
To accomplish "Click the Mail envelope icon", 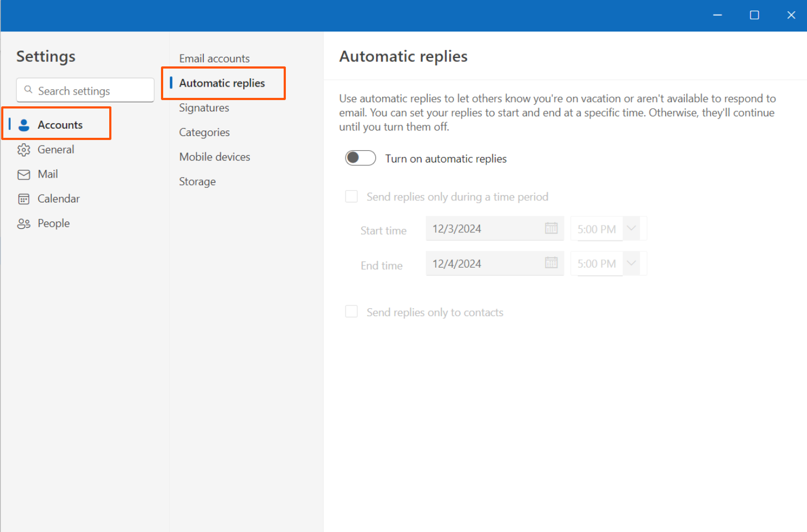I will pos(24,174).
